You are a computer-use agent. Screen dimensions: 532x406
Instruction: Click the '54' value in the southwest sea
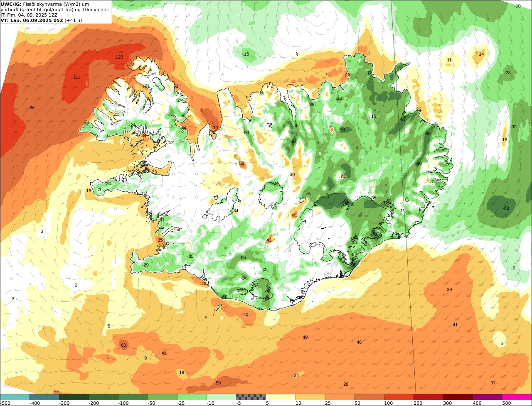click(x=164, y=354)
